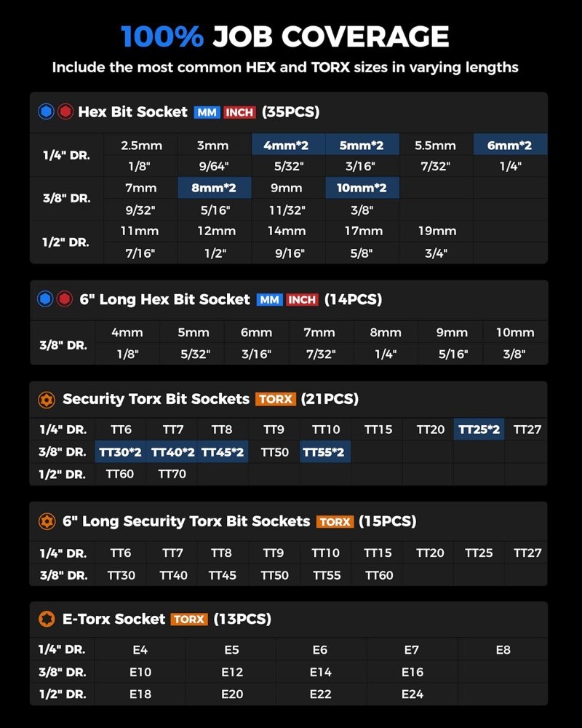
Task: Click the red INCH badge in the 14PCS header
Action: [302, 299]
